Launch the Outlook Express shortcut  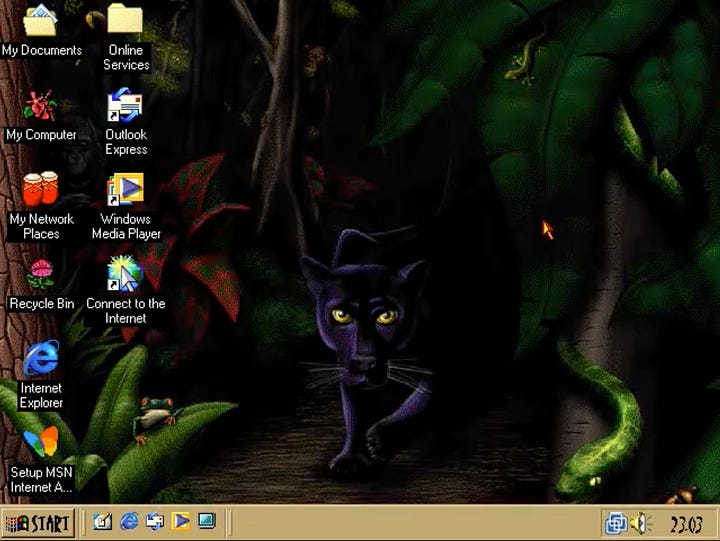124,106
